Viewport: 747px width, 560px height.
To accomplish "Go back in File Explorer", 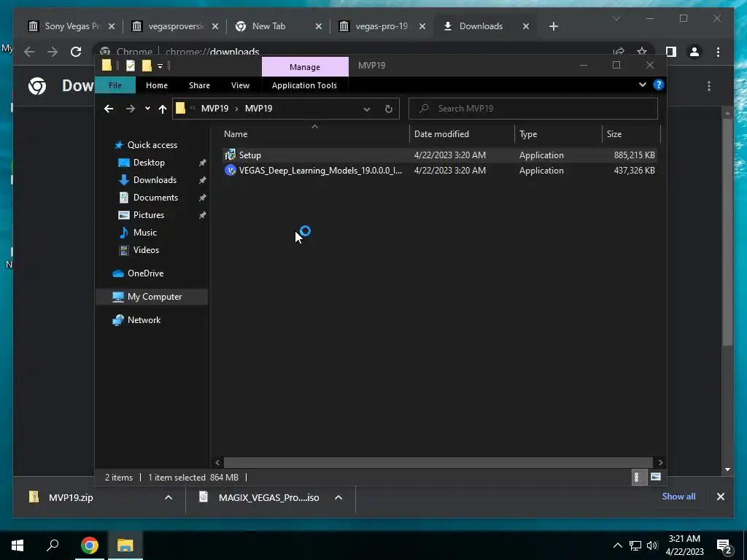I will (109, 109).
